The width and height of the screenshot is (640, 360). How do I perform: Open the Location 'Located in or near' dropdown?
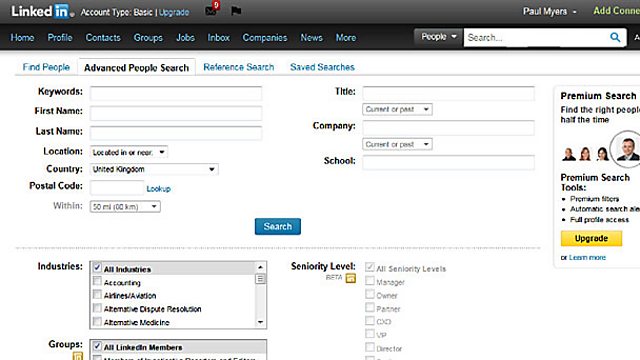pyautogui.click(x=129, y=152)
